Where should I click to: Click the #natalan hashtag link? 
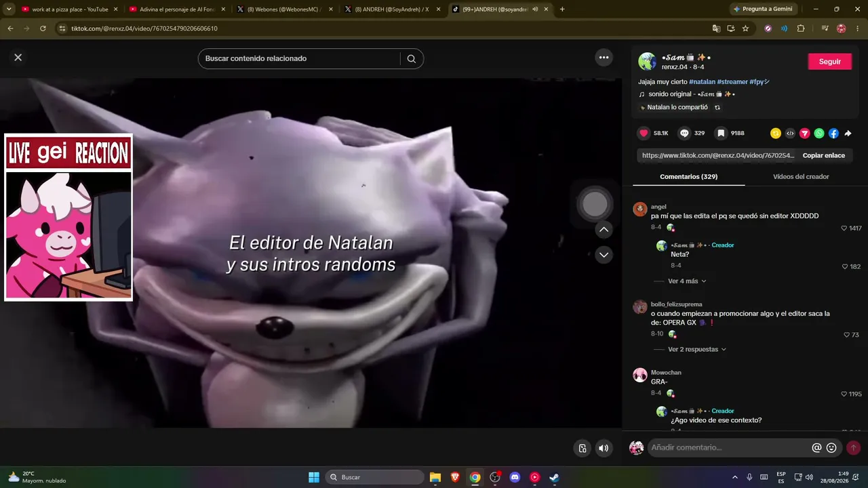[702, 82]
